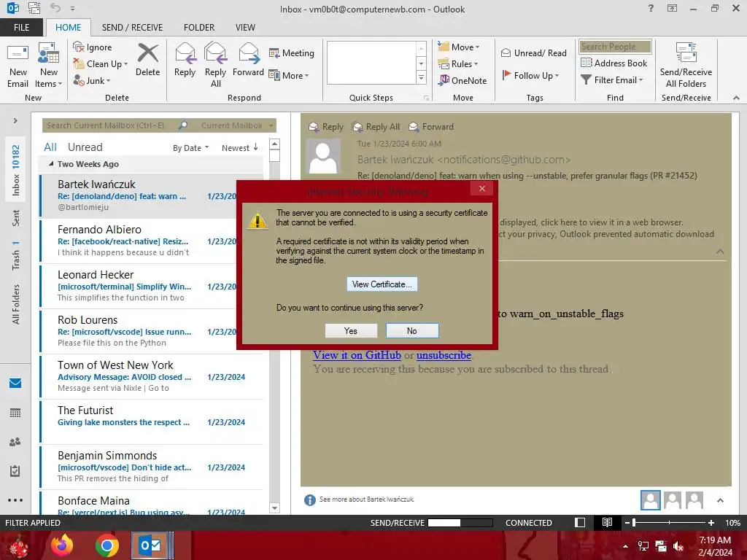Viewport: 747px width, 560px height.
Task: Click Reply in the reading pane
Action: point(326,127)
